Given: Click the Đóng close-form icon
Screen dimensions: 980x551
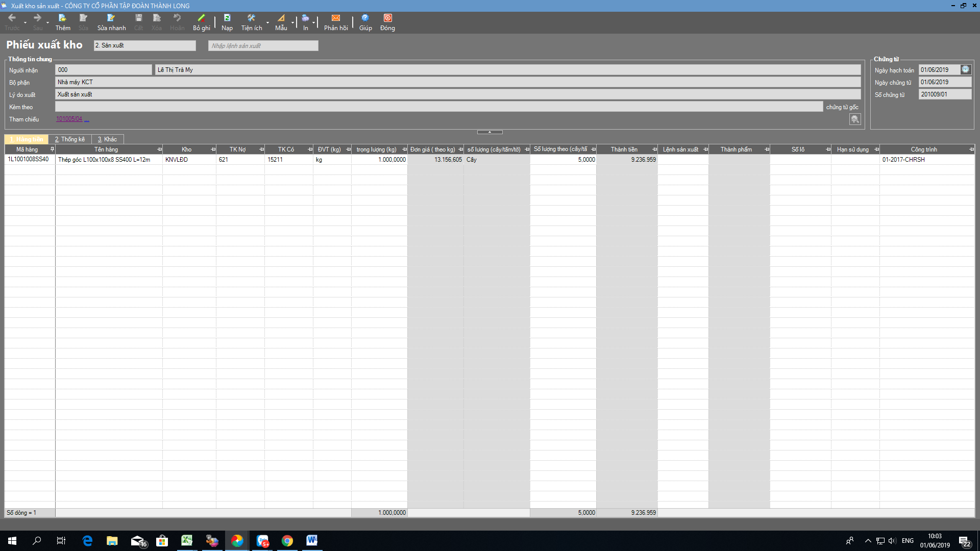Looking at the screenshot, I should tap(387, 18).
